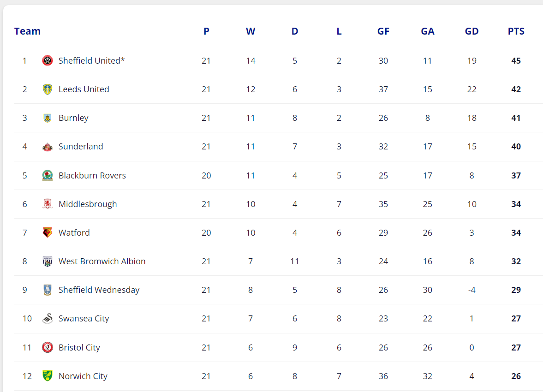Click the Norwich City club crest
Image resolution: width=543 pixels, height=392 pixels.
click(x=48, y=376)
